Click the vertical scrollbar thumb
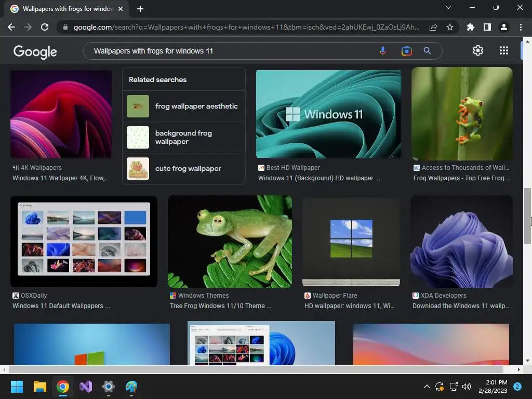This screenshot has width=532, height=399. point(527,216)
